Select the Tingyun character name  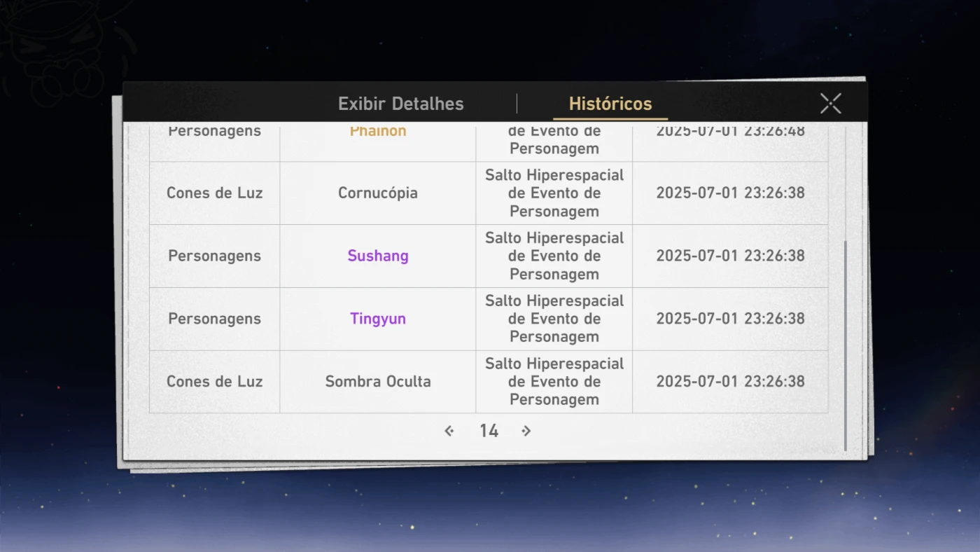pos(378,319)
